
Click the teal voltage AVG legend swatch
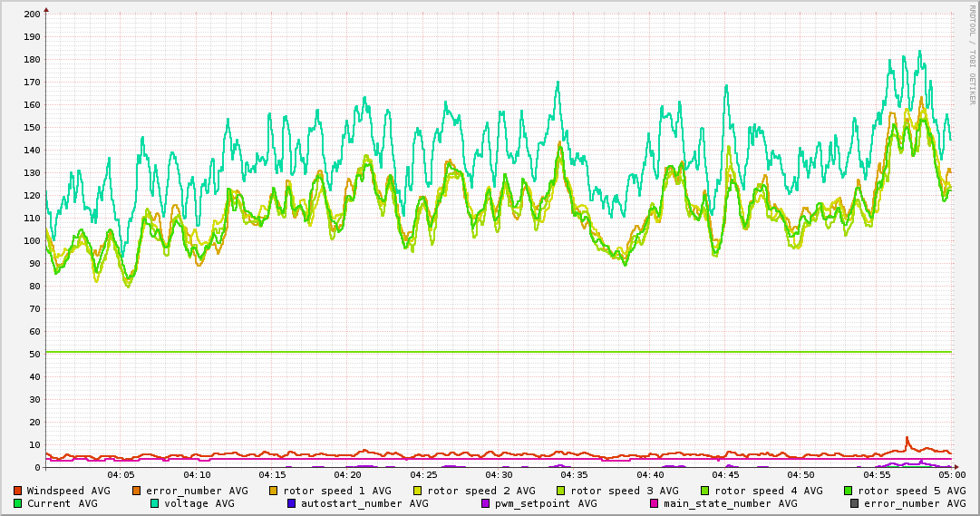155,503
